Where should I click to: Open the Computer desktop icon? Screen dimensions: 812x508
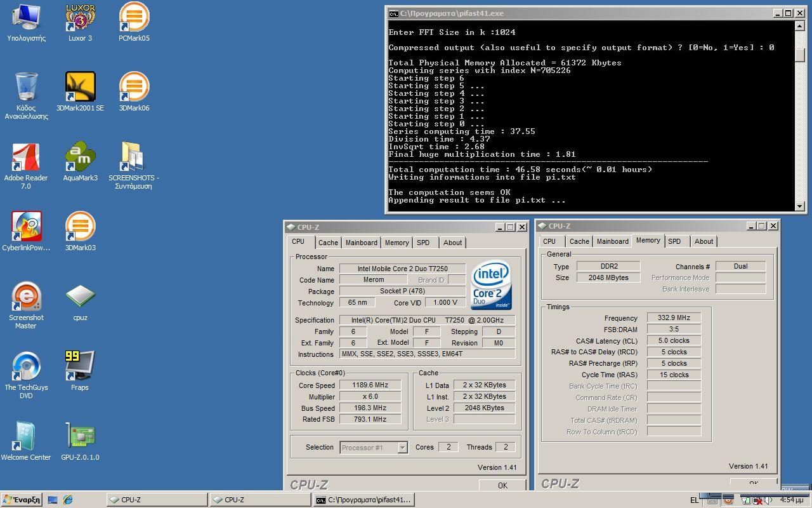(27, 23)
